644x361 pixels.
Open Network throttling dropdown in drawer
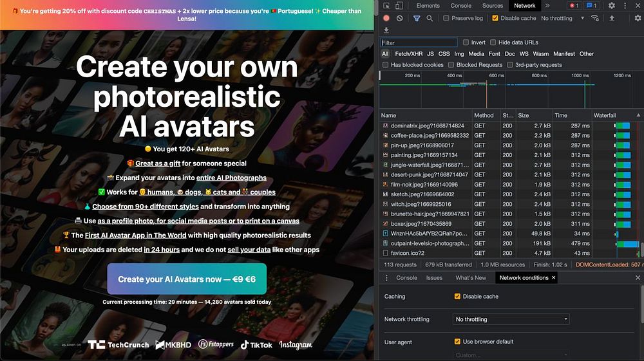[511, 319]
